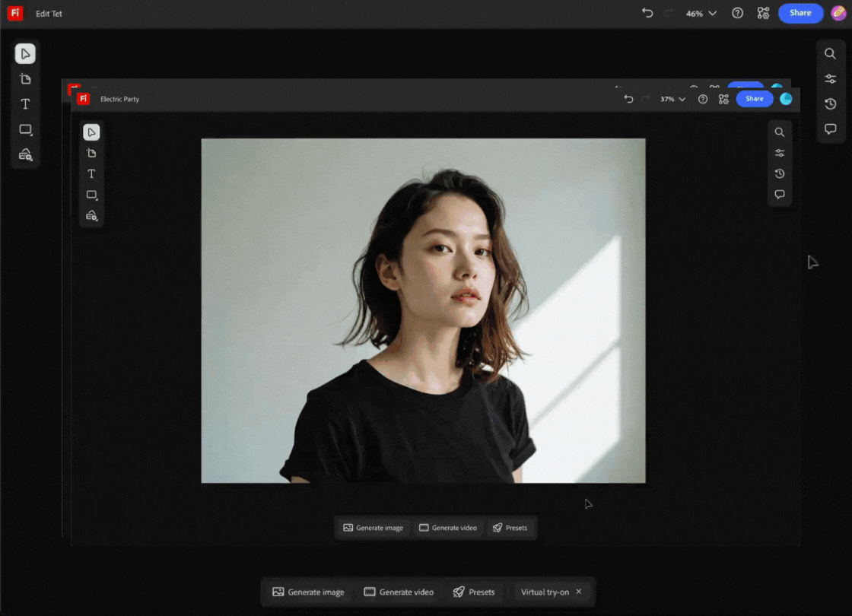852x616 pixels.
Task: Click the asset search tool in outer toolbar
Action: pos(25,155)
